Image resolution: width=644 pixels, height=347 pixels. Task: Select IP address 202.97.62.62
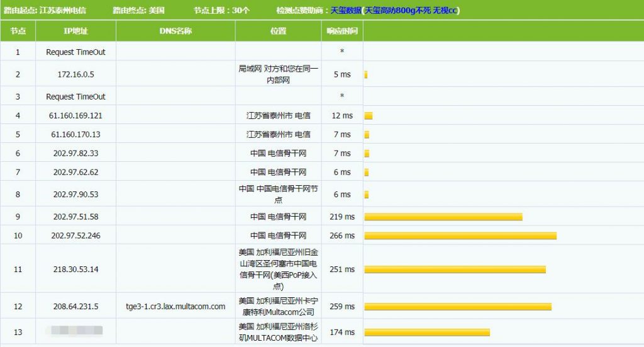(75, 173)
